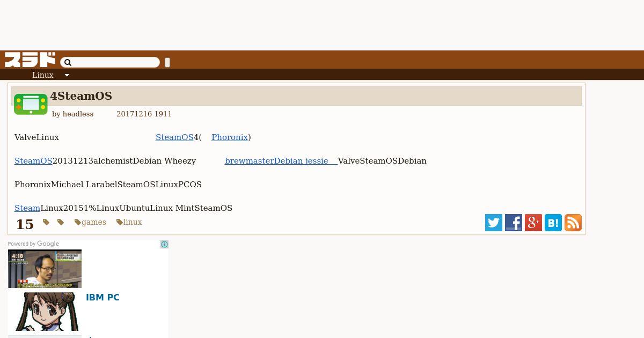Viewport: 644px width, 338px height.
Task: Click the text PhoronixMichael LarabelSteamOSLinuxPCOS
Action: (x=108, y=185)
